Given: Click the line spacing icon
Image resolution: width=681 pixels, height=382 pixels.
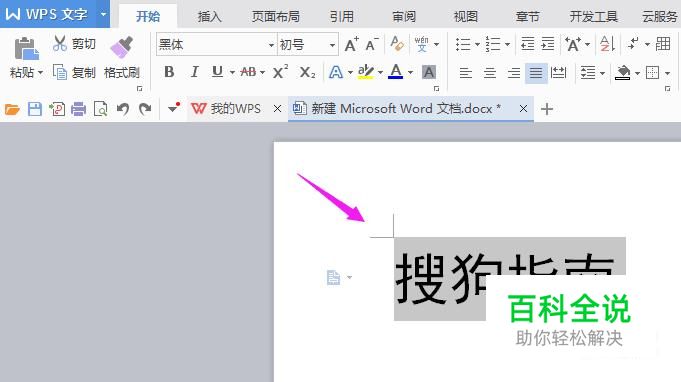Looking at the screenshot, I should [x=588, y=72].
